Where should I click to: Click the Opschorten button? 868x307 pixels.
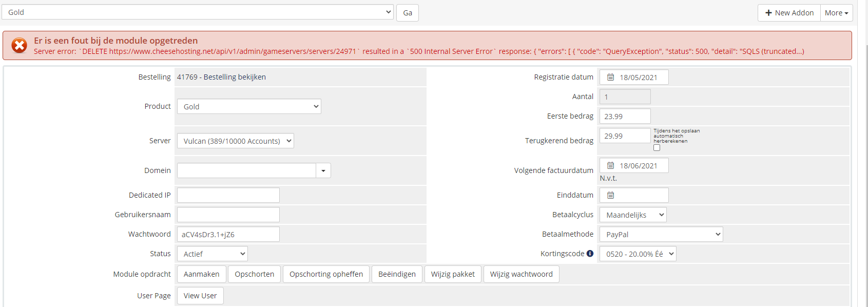(254, 274)
